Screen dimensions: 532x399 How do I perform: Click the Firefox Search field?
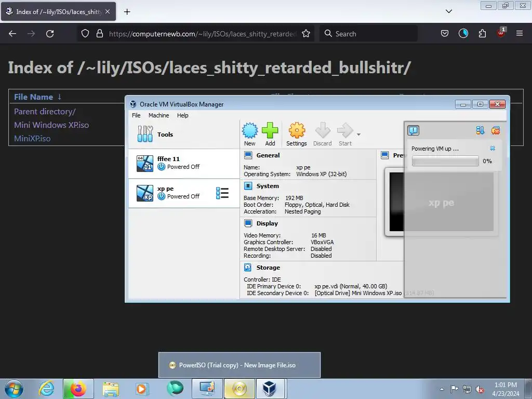pyautogui.click(x=368, y=34)
